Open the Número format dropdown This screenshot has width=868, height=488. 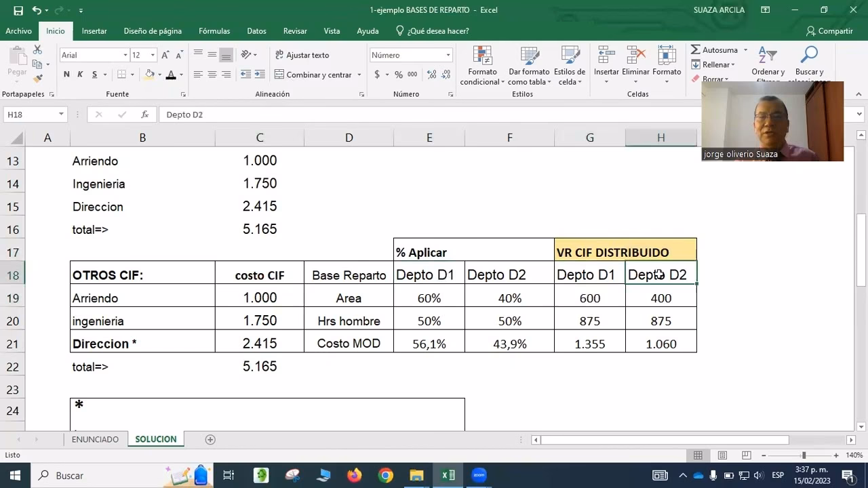click(x=447, y=54)
